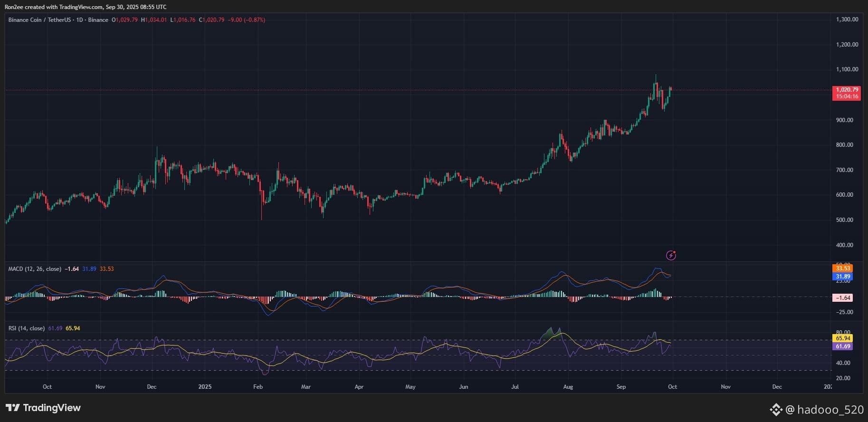Click the 900.00 price scale label
The image size is (868, 422).
[845, 120]
